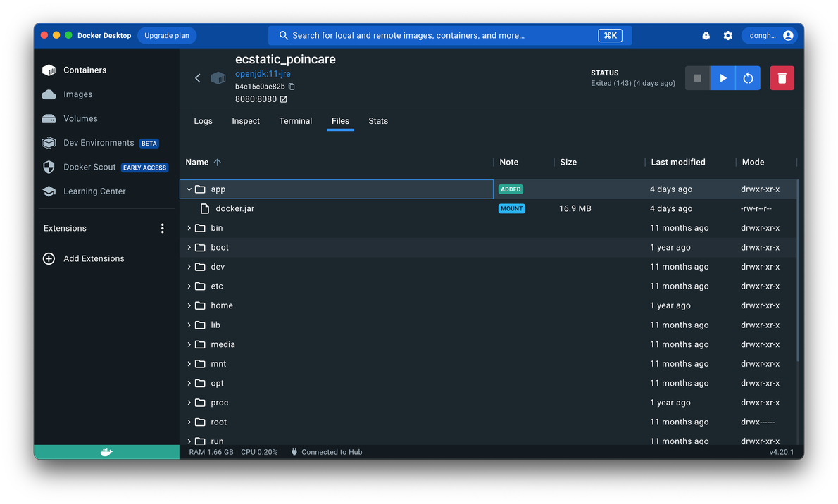Click the RAM 1.66 GB status text

pyautogui.click(x=211, y=452)
